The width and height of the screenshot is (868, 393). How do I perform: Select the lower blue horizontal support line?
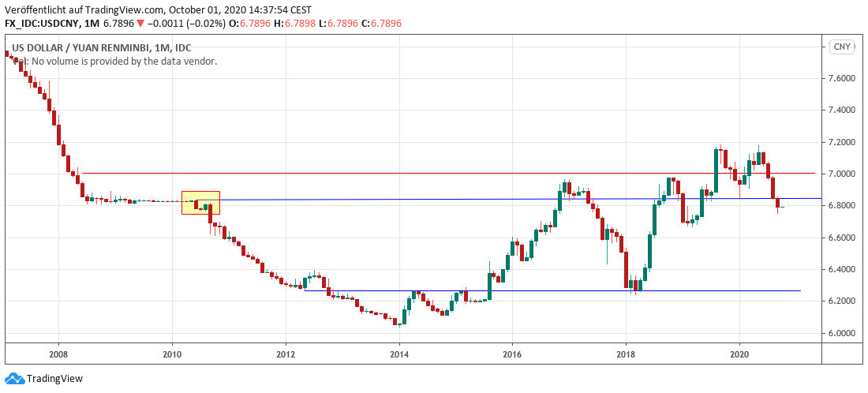point(552,290)
